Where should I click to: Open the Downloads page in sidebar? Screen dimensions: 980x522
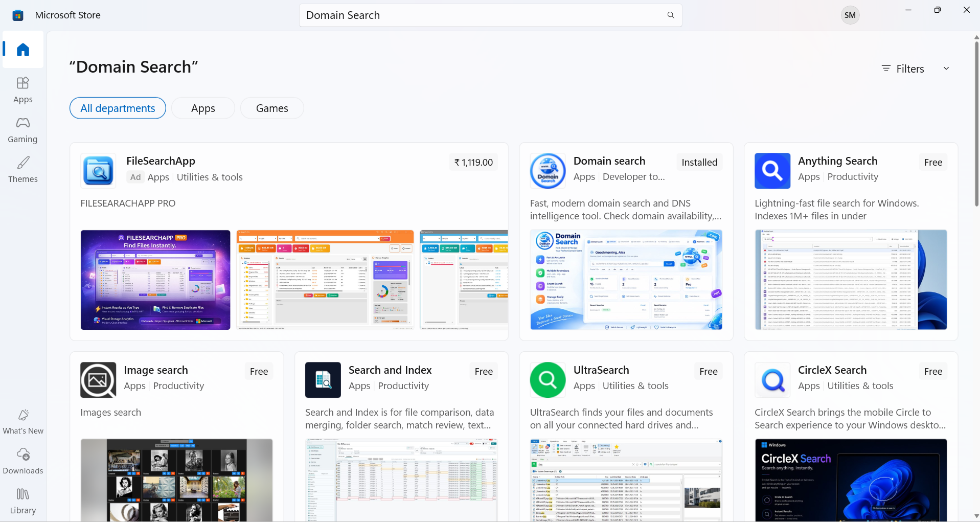click(x=23, y=462)
